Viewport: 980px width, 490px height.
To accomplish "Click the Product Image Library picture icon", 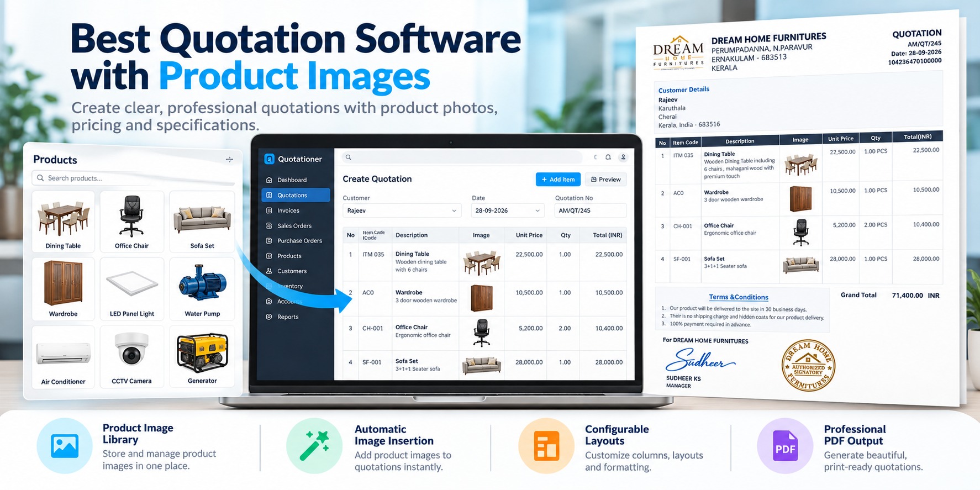I will coord(65,446).
